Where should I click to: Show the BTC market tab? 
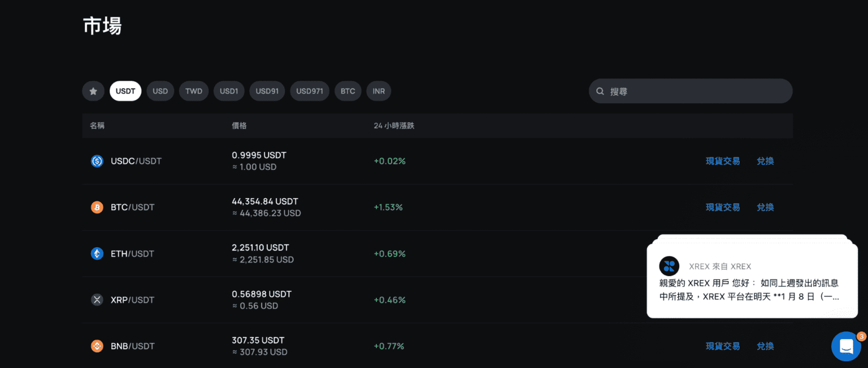pyautogui.click(x=348, y=91)
